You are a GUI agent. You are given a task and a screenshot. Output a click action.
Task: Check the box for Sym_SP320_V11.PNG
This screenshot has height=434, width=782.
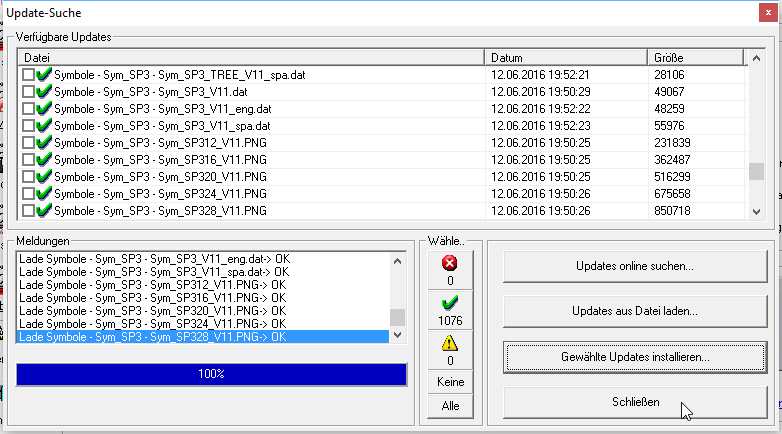click(x=28, y=177)
